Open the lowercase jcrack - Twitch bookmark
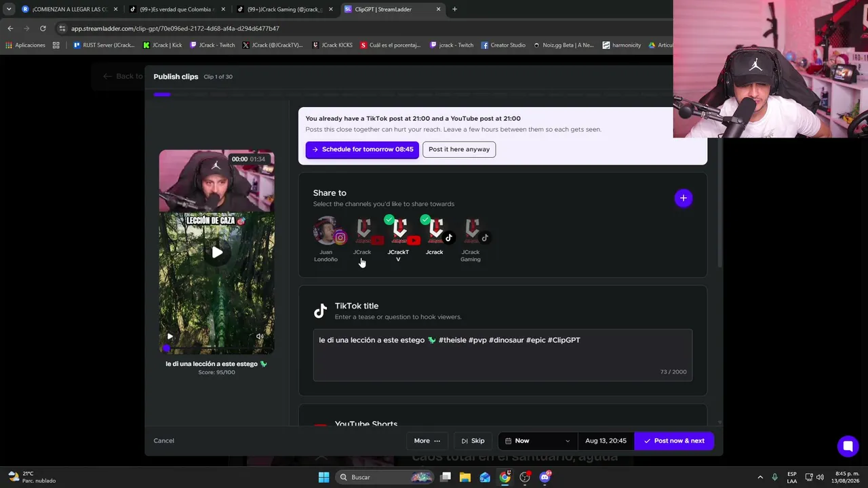The height and width of the screenshot is (488, 868). coord(452,45)
